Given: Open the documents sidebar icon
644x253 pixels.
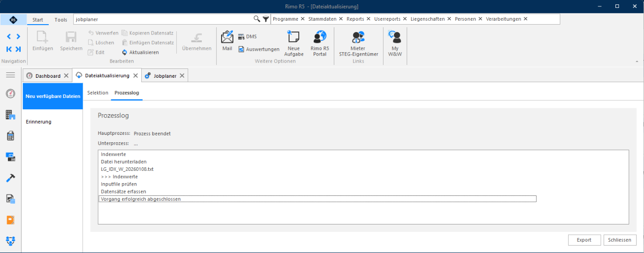Looking at the screenshot, I should point(10,199).
